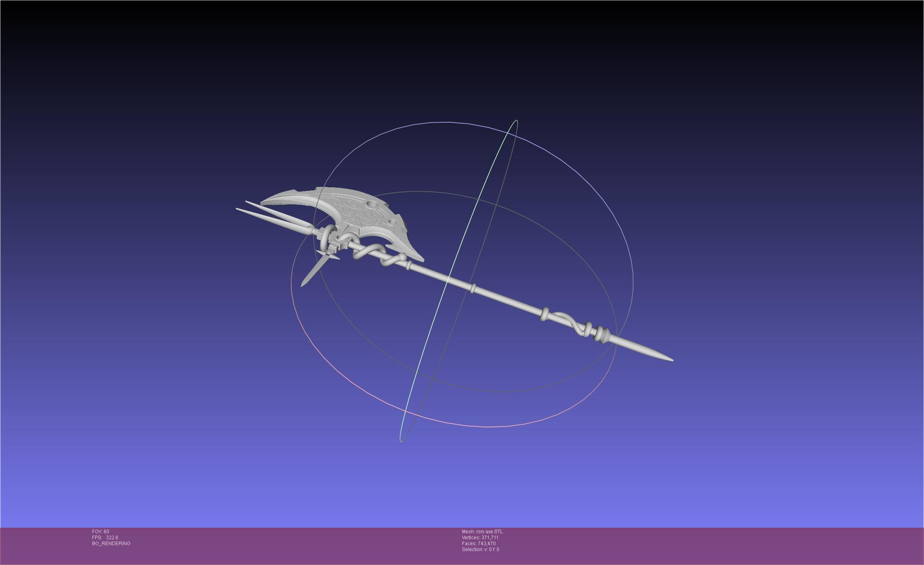
Task: Click the FOV: 60 readout
Action: click(x=100, y=532)
